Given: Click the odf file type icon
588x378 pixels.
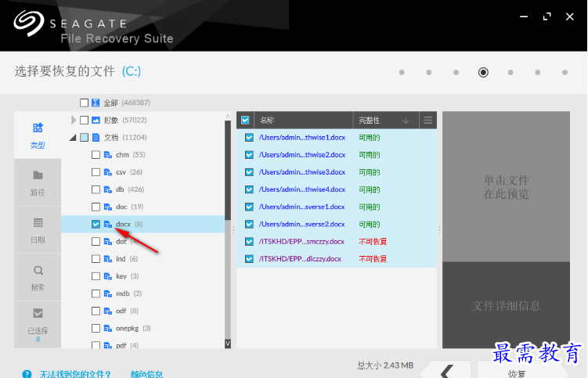Looking at the screenshot, I should (x=108, y=311).
